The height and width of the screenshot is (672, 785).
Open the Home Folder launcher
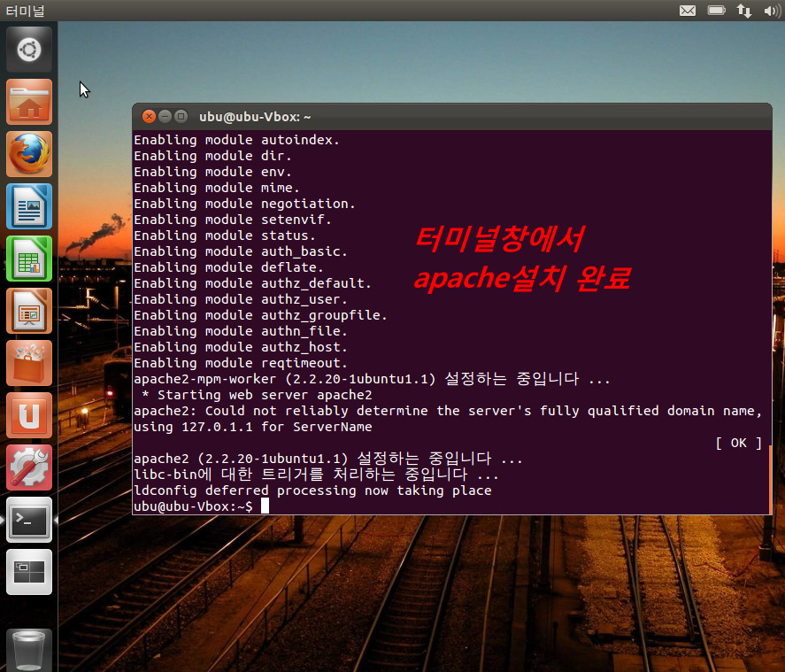(29, 103)
